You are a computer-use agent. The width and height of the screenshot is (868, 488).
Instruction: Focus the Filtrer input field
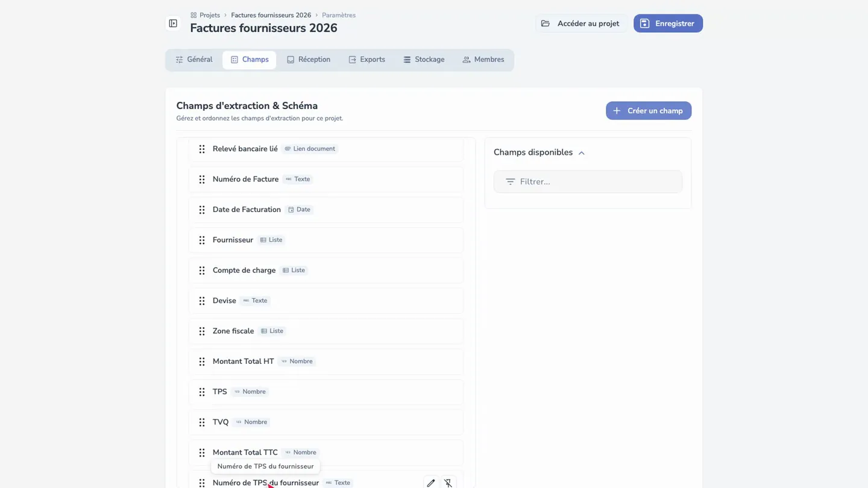pyautogui.click(x=588, y=181)
